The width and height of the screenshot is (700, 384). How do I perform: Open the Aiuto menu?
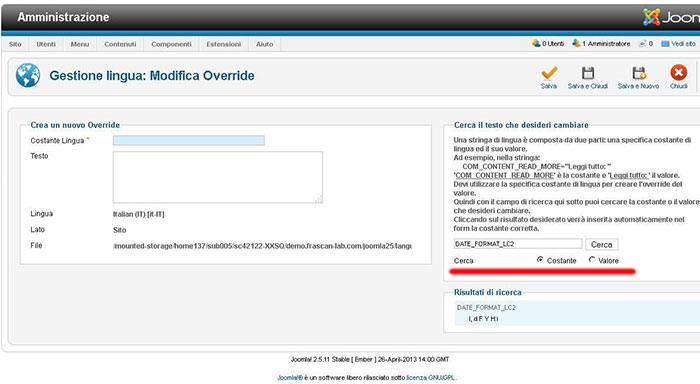pos(265,44)
